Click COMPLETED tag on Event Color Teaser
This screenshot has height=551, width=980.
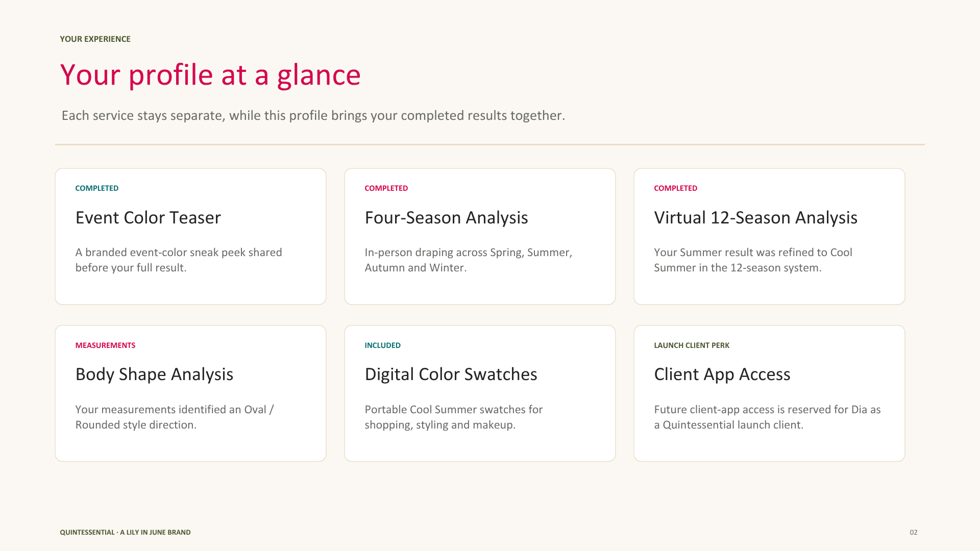click(97, 188)
